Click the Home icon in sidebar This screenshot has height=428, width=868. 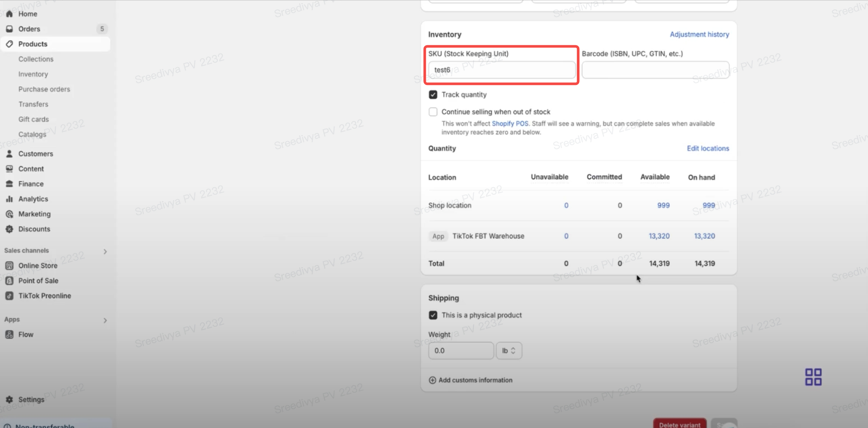pos(9,14)
